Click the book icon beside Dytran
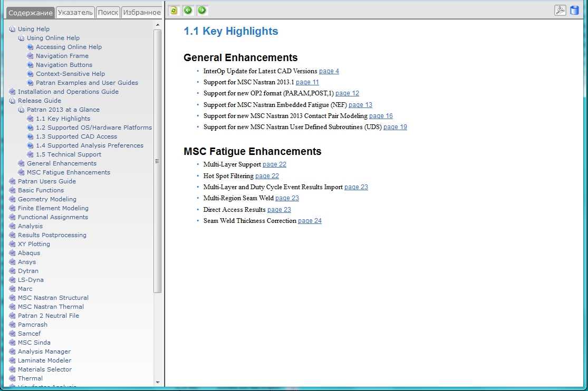 click(x=12, y=271)
